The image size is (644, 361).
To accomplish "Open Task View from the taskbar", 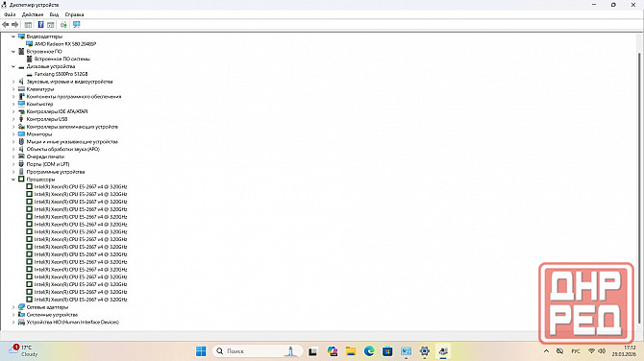I will [x=313, y=351].
